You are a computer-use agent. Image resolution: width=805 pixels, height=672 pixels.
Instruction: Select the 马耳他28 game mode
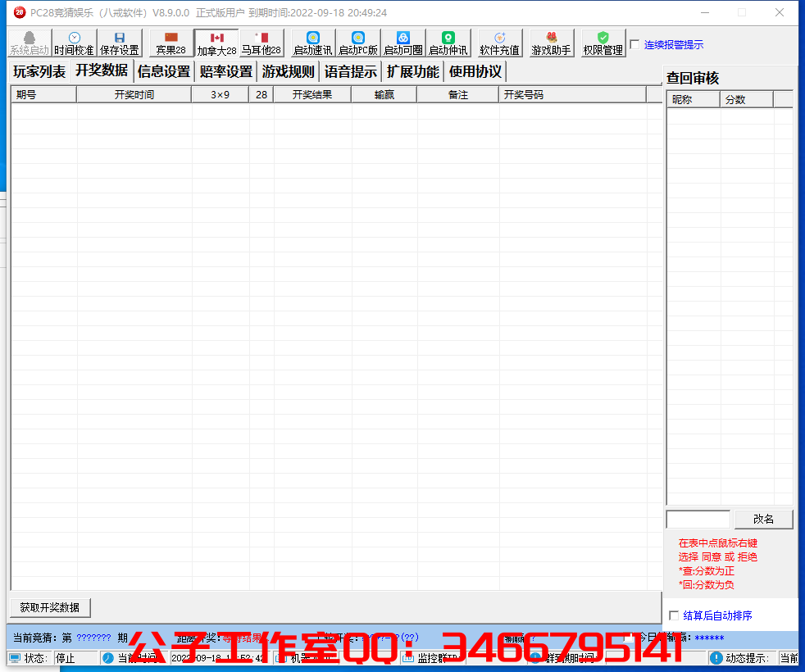(262, 43)
